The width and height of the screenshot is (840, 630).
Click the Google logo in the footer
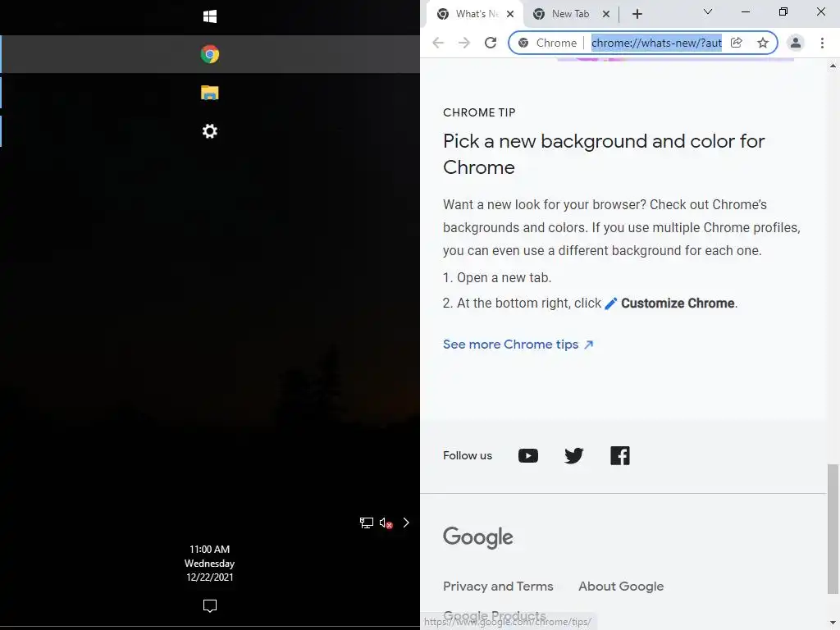click(478, 537)
